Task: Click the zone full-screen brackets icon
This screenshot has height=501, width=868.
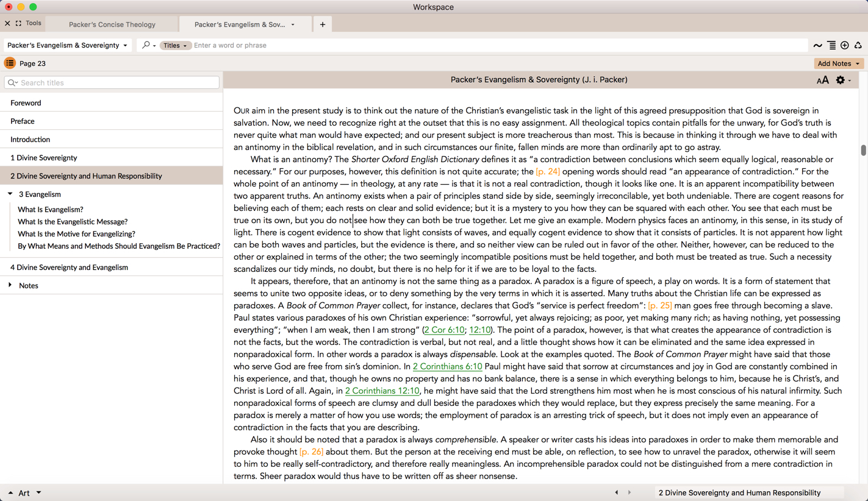Action: 18,24
